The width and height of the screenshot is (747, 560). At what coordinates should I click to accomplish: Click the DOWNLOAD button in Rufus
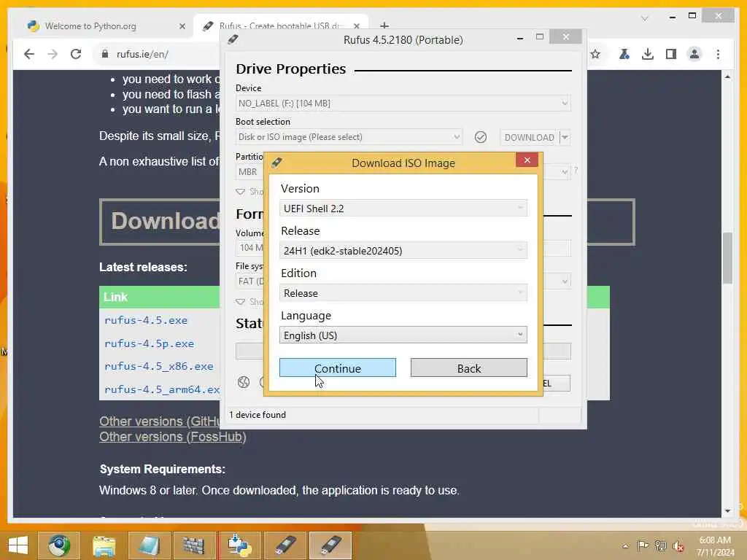tap(529, 137)
